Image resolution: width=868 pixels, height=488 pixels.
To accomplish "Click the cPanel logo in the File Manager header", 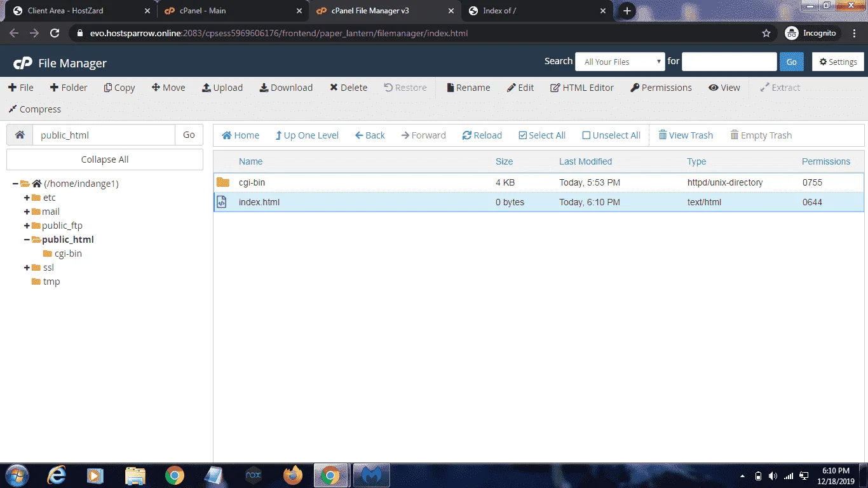I will click(23, 63).
